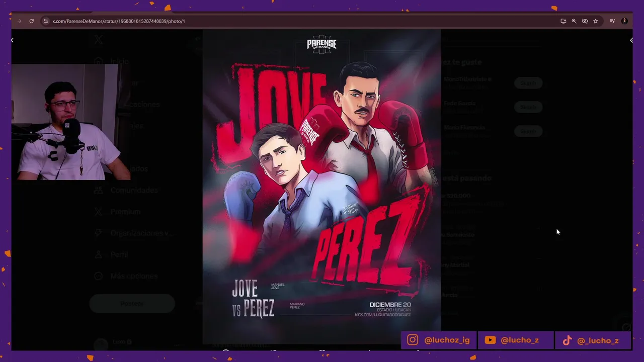
Task: Reload the page with the browser refresh icon
Action: 31,21
